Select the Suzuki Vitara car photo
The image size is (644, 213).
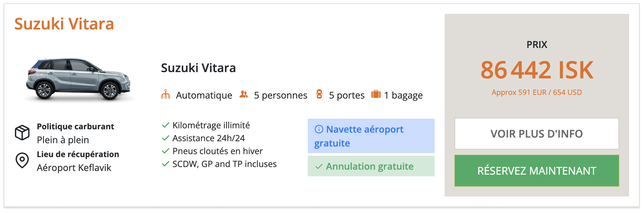(x=79, y=79)
